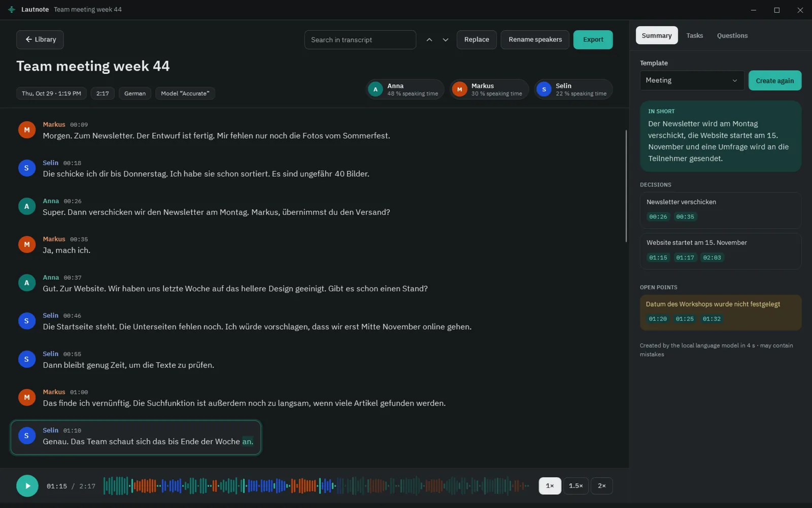Screen dimensions: 812x508
Task: Click the Team meeting week 44 title
Action: [x=93, y=66]
